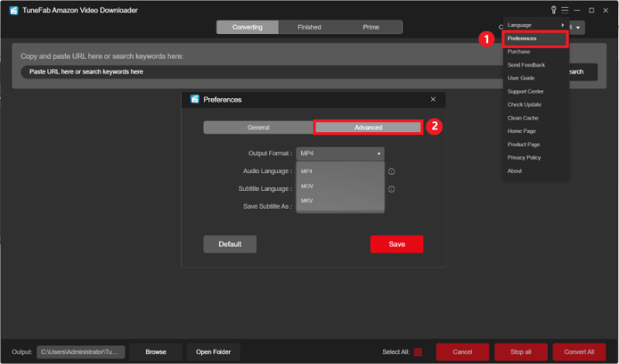Click the Output Format label text

(270, 154)
